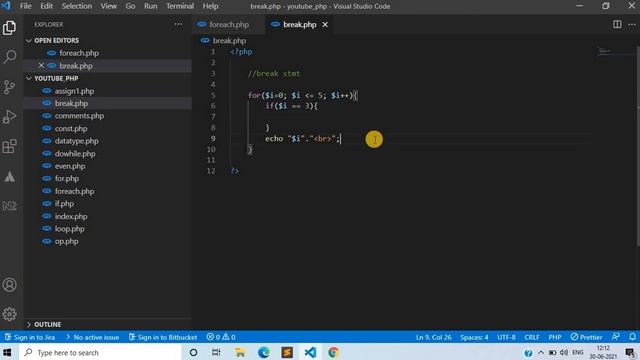Open op.php in explorer
The image size is (640, 360).
pyautogui.click(x=108, y=241)
